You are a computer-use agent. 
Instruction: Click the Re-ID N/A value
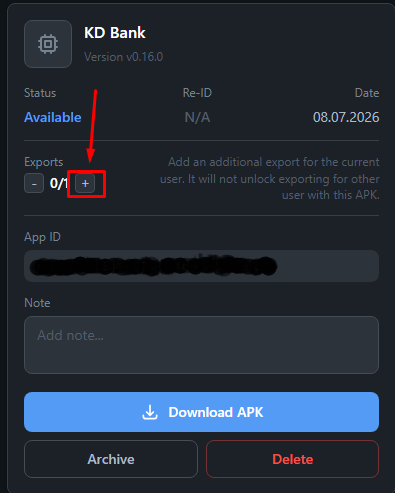click(197, 117)
